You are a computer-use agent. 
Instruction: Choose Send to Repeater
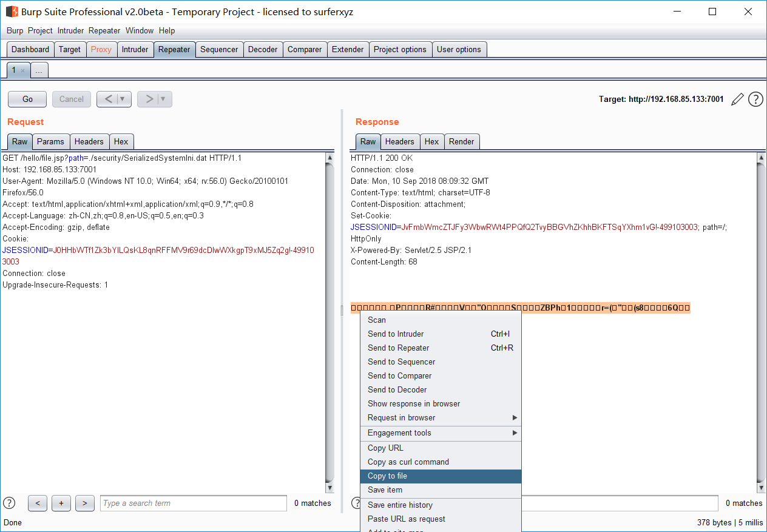tap(441, 348)
